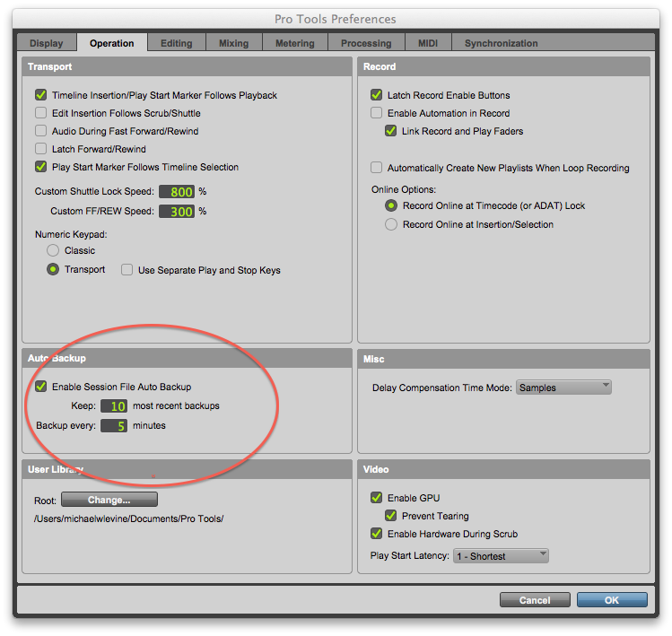This screenshot has width=672, height=636.
Task: Click the /Users/michaelwlevine/Documents/Pro Tools/ path text
Action: coord(128,518)
